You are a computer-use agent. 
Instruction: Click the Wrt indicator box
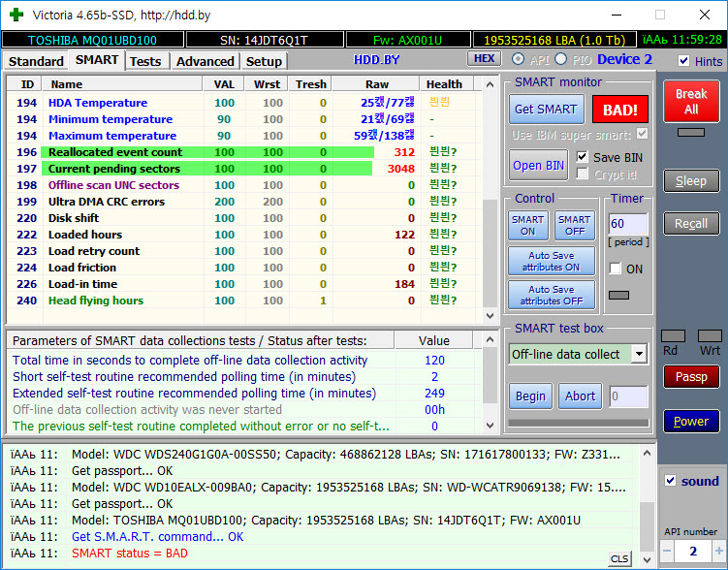(x=710, y=336)
